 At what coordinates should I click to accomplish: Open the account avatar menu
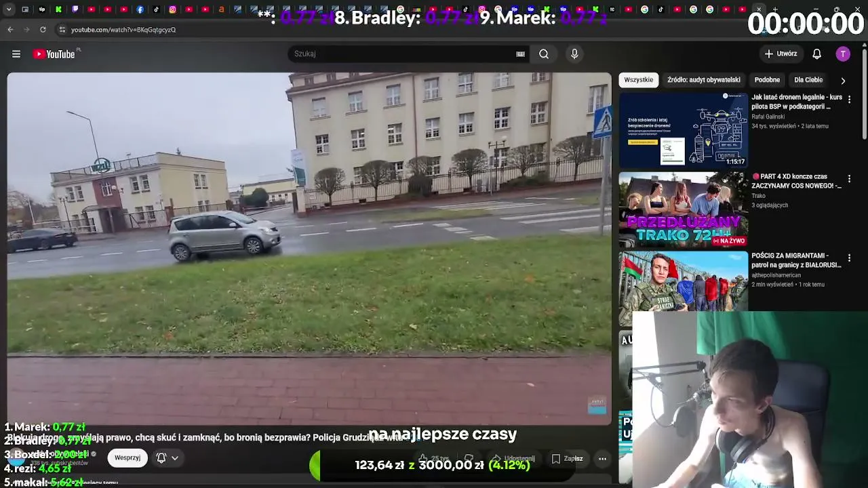click(x=843, y=54)
